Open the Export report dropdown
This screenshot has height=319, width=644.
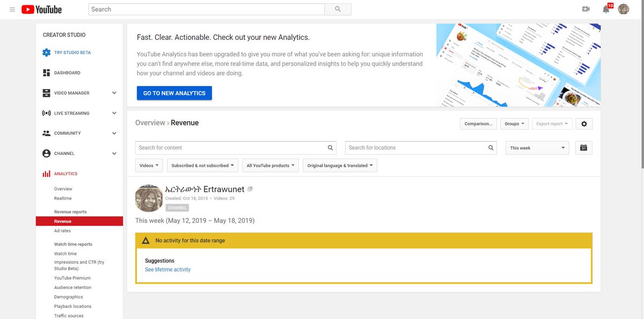pos(552,124)
